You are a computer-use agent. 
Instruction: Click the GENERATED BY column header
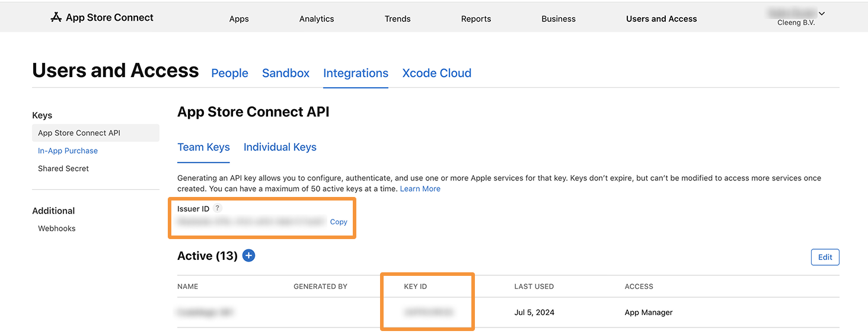coord(320,287)
